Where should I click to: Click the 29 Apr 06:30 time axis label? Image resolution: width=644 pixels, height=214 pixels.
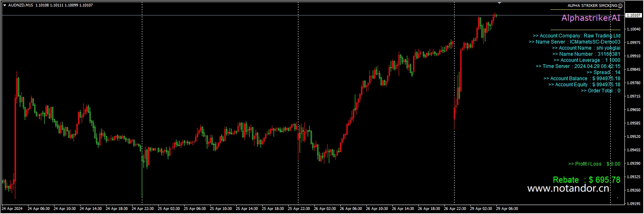pos(507,209)
